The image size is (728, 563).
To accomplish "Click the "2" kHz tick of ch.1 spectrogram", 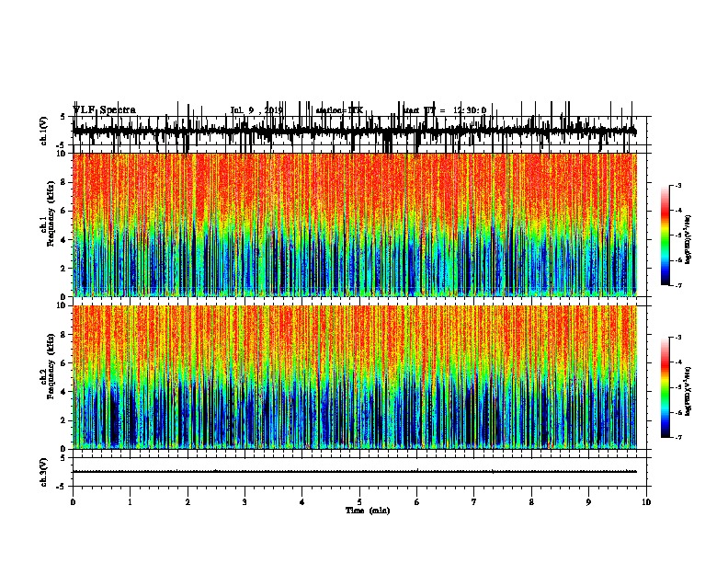I will point(63,269).
